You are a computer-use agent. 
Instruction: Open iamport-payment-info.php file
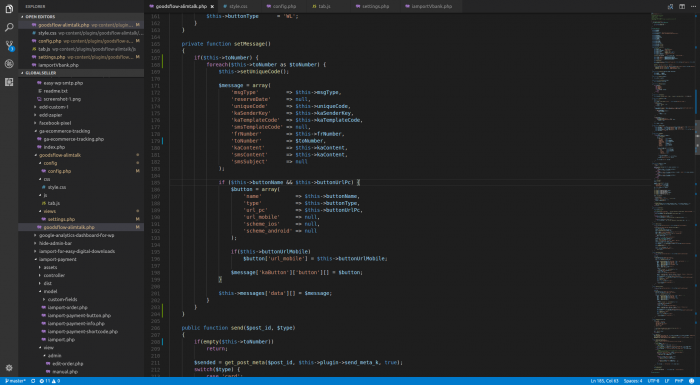coord(76,324)
